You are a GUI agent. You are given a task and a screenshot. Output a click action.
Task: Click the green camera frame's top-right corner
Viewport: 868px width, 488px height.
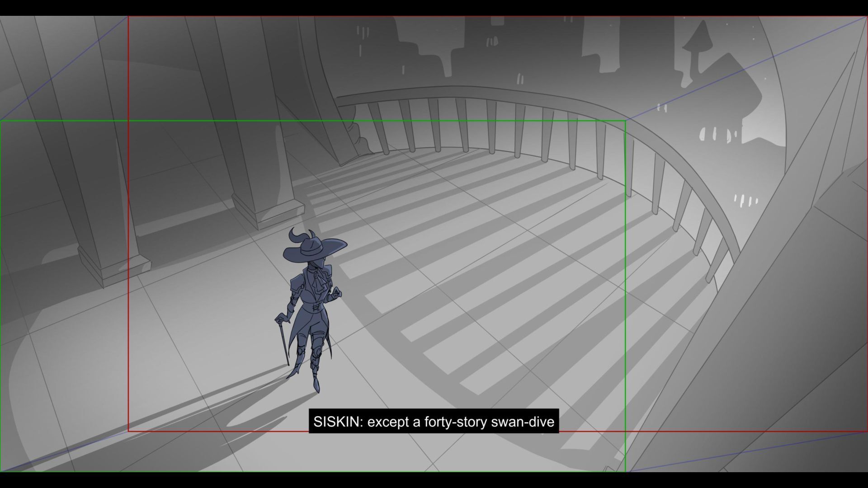click(x=625, y=121)
